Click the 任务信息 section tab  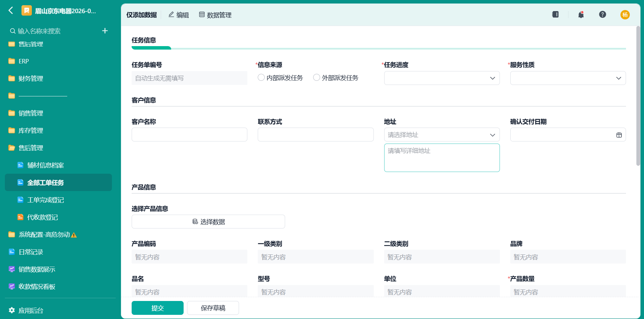click(x=144, y=40)
